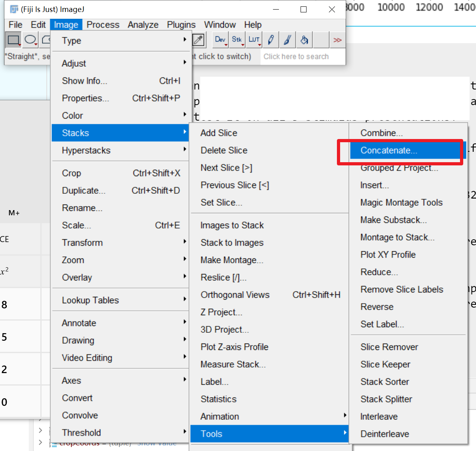Select Duplicate... menu item
This screenshot has width=476, height=451.
coord(121,190)
